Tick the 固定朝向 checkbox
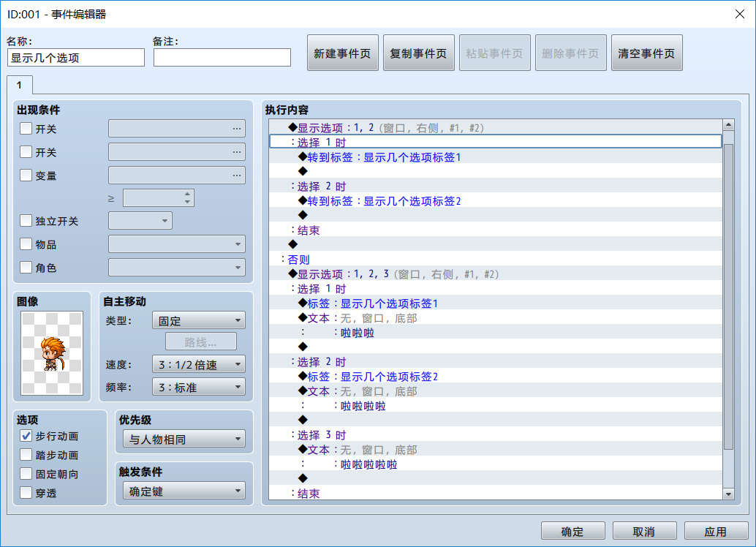Image resolution: width=756 pixels, height=547 pixels. 26,474
